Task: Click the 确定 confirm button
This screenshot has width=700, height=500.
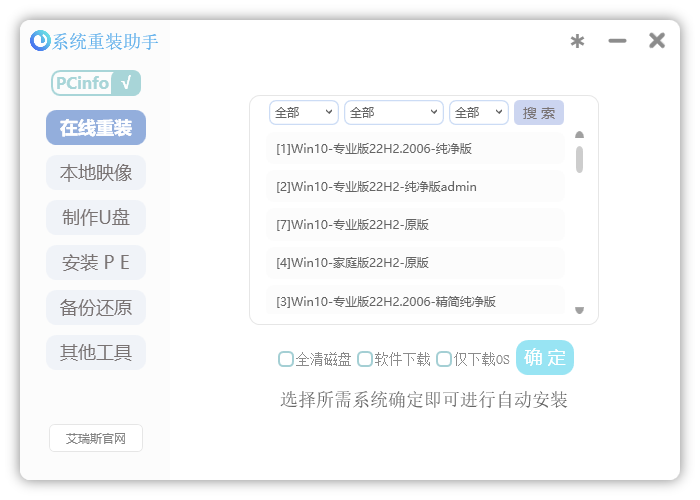Action: 545,358
